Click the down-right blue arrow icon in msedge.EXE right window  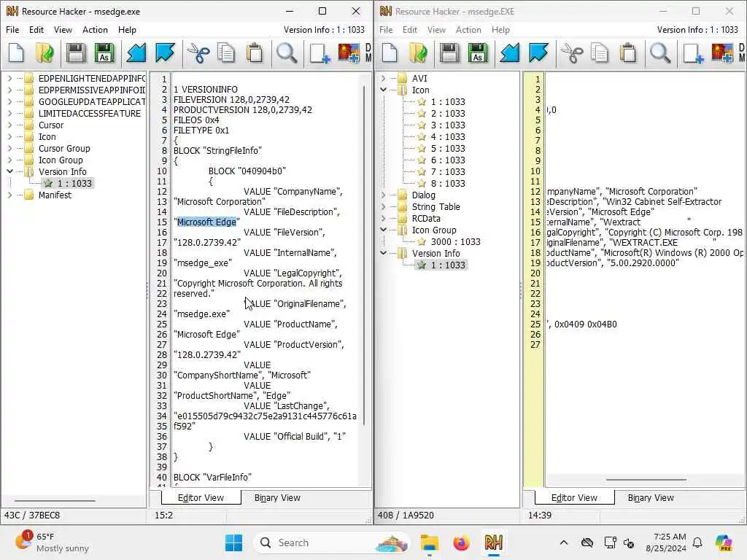[538, 52]
